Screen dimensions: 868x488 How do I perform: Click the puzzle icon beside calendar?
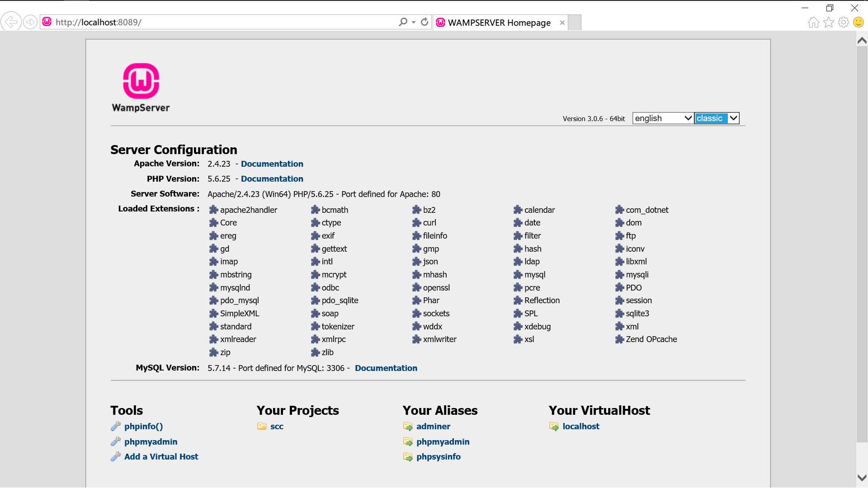pyautogui.click(x=518, y=210)
